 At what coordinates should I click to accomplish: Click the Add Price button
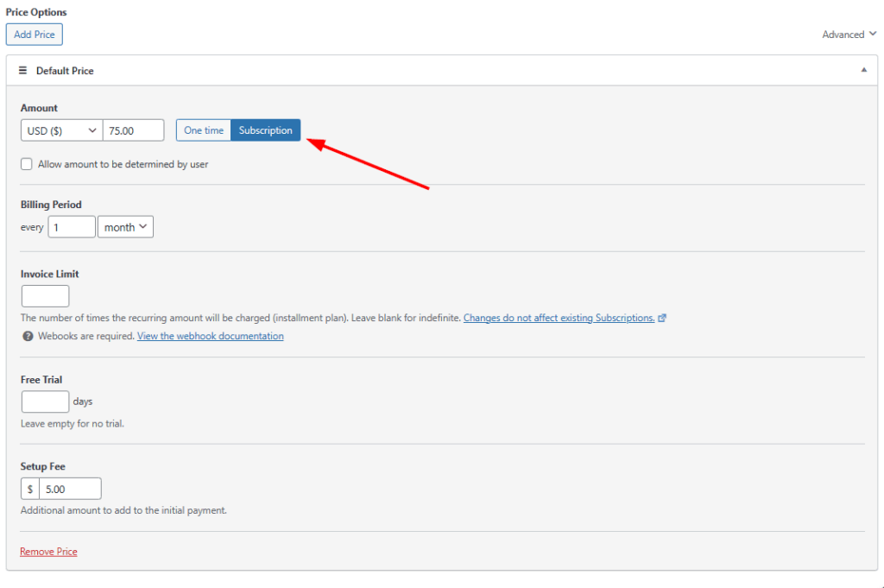tap(35, 35)
